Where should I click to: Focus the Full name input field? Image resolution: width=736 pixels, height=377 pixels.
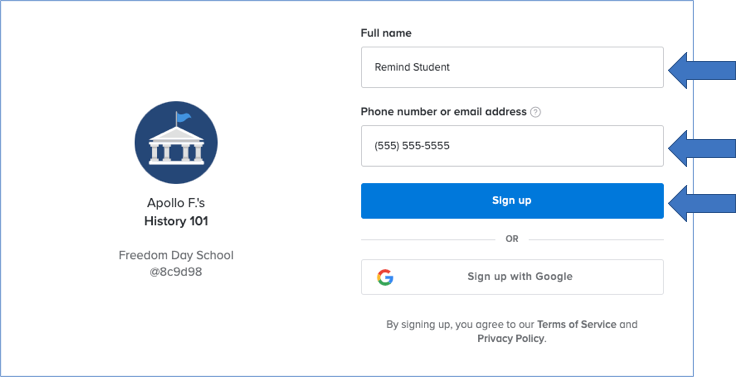tap(512, 67)
